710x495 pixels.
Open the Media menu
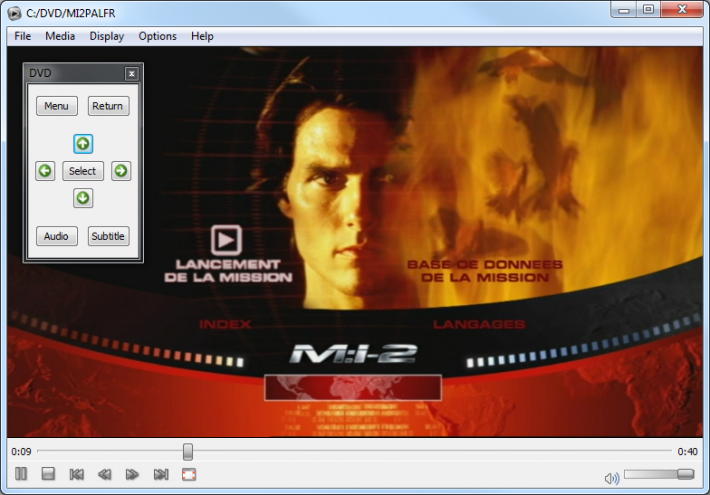(x=60, y=36)
